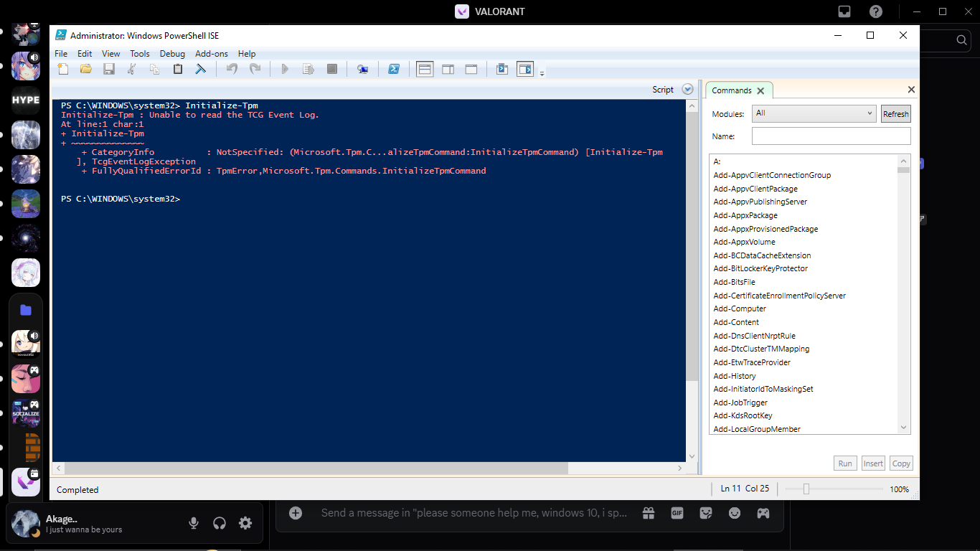This screenshot has width=980, height=551.
Task: Click Show Script Pane Maximized icon
Action: point(471,70)
